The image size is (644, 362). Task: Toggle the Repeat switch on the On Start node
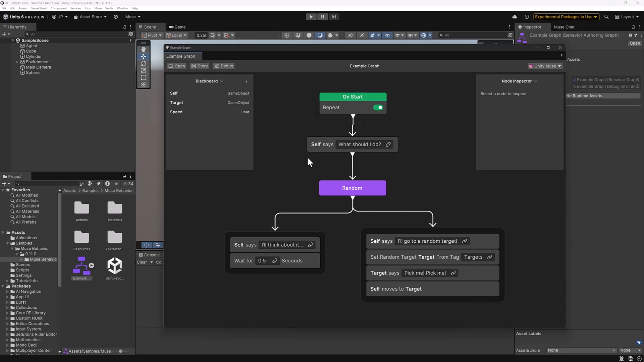pyautogui.click(x=378, y=108)
